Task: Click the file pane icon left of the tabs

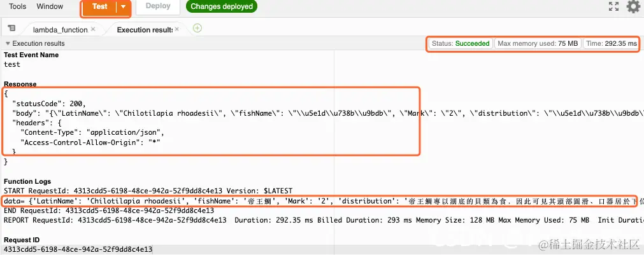Action: pos(11,28)
